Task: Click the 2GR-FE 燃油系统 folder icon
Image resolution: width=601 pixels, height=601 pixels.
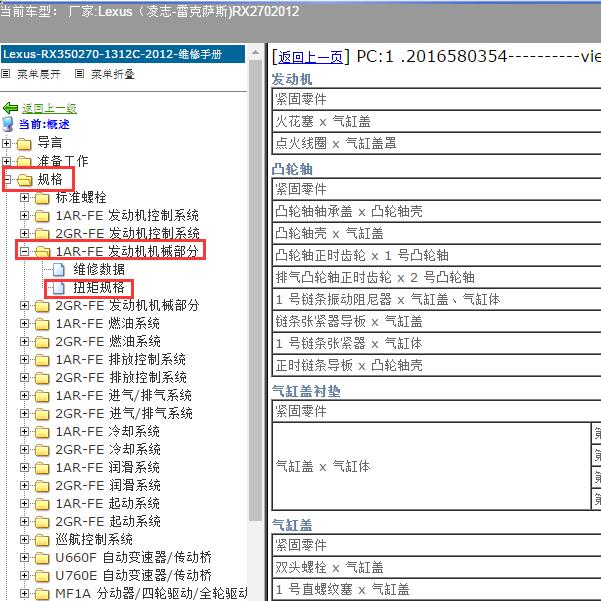Action: [42, 342]
